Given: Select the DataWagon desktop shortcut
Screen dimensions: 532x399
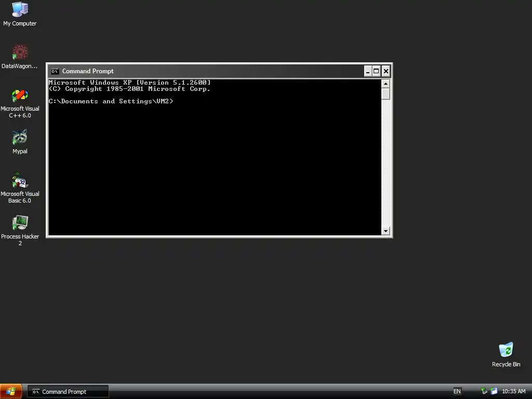Looking at the screenshot, I should [20, 56].
